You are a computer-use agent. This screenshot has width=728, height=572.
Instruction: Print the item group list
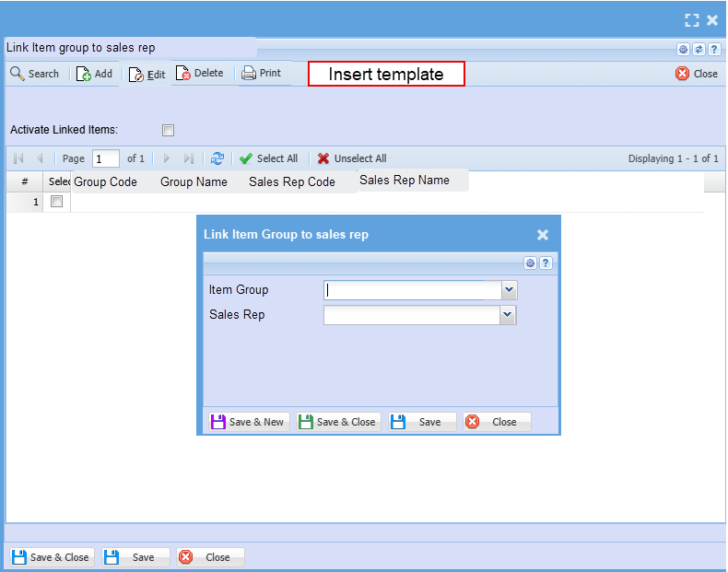[262, 74]
